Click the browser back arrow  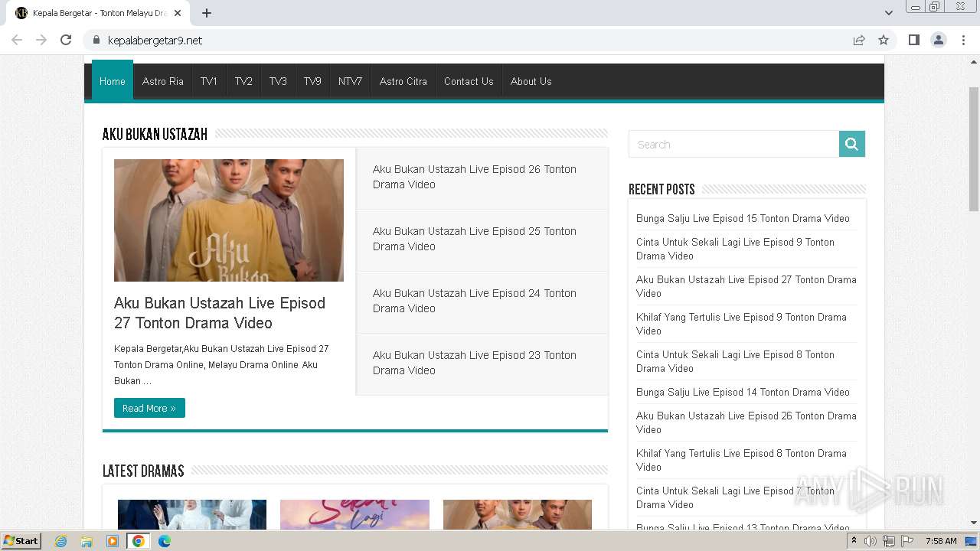[17, 40]
